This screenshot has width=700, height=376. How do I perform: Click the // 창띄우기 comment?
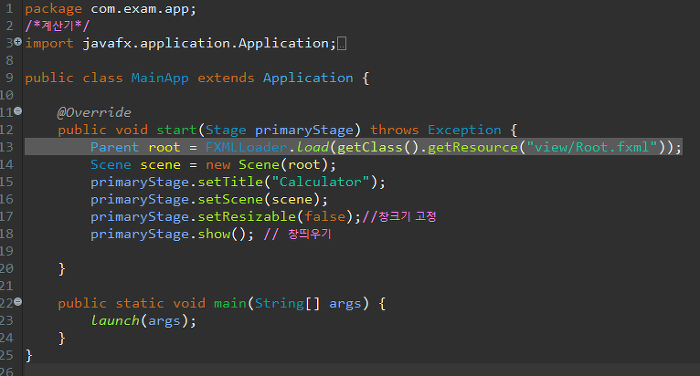pyautogui.click(x=297, y=234)
